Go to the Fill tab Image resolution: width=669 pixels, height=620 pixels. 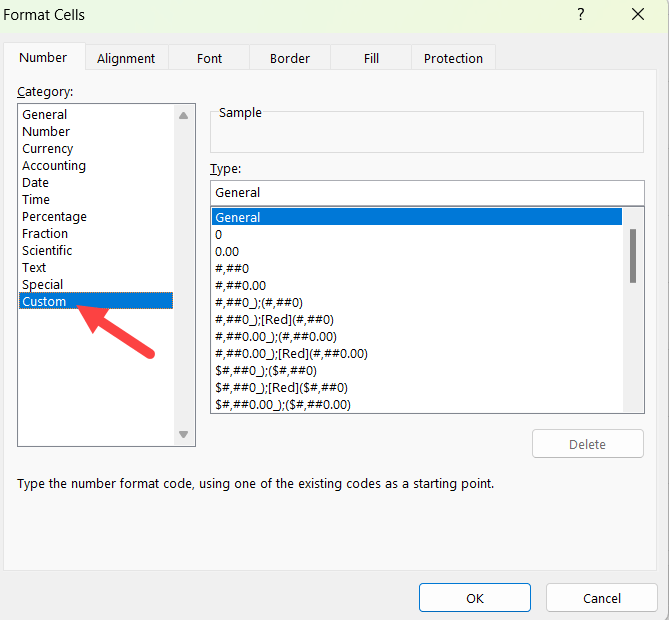pos(371,58)
